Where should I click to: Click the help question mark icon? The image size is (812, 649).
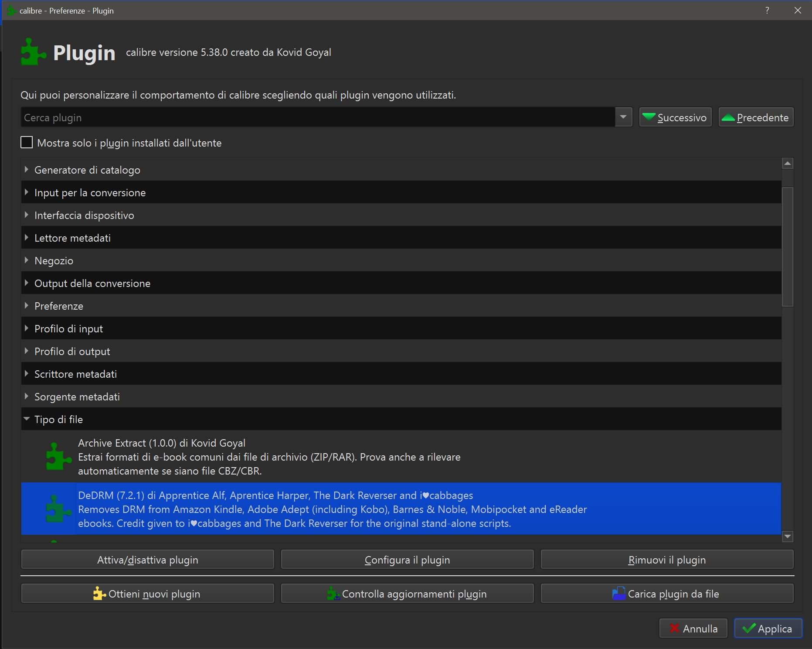coord(767,10)
